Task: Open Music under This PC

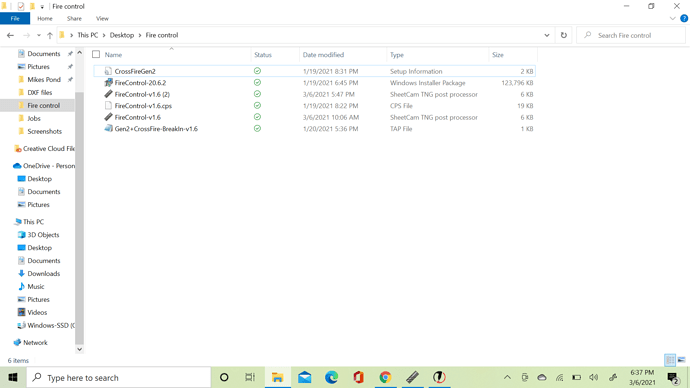Action: [36, 286]
